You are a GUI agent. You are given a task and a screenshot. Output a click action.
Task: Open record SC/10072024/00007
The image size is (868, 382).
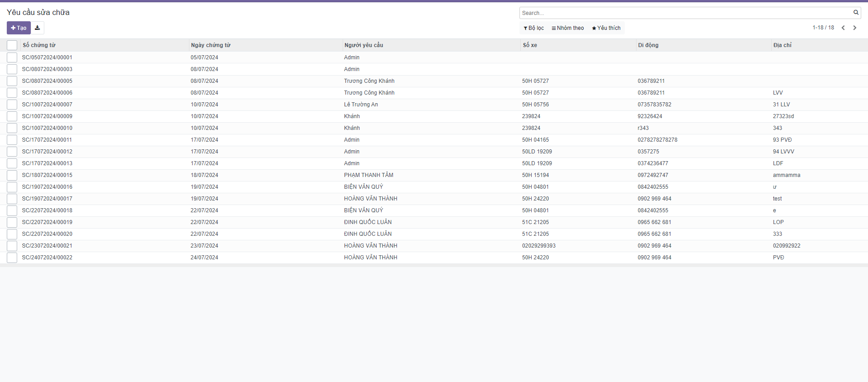[47, 105]
